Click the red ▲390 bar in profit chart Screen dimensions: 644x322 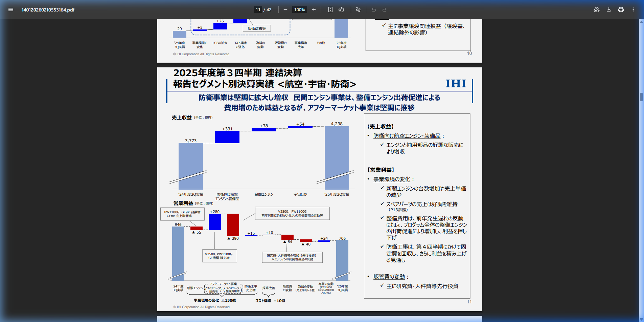point(233,224)
